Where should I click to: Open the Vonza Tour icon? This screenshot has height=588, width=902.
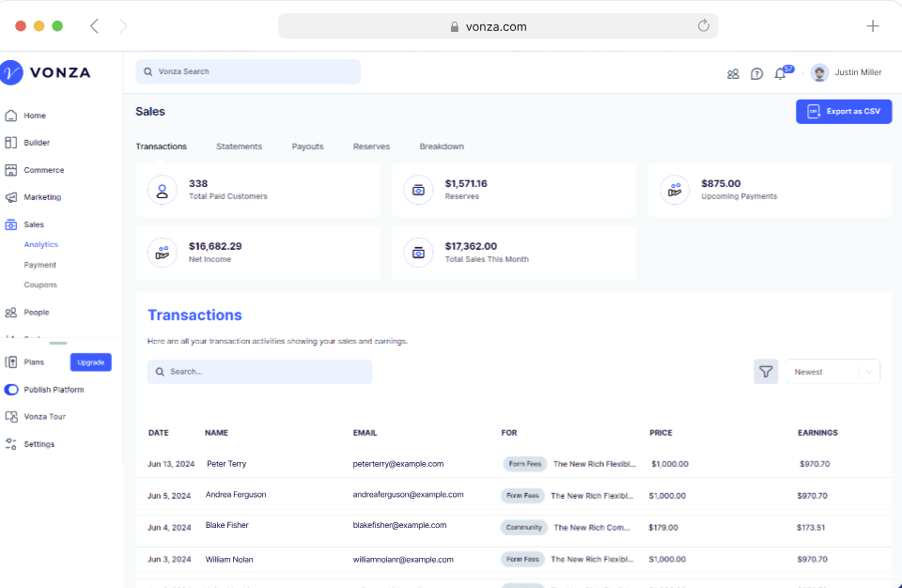pyautogui.click(x=9, y=416)
